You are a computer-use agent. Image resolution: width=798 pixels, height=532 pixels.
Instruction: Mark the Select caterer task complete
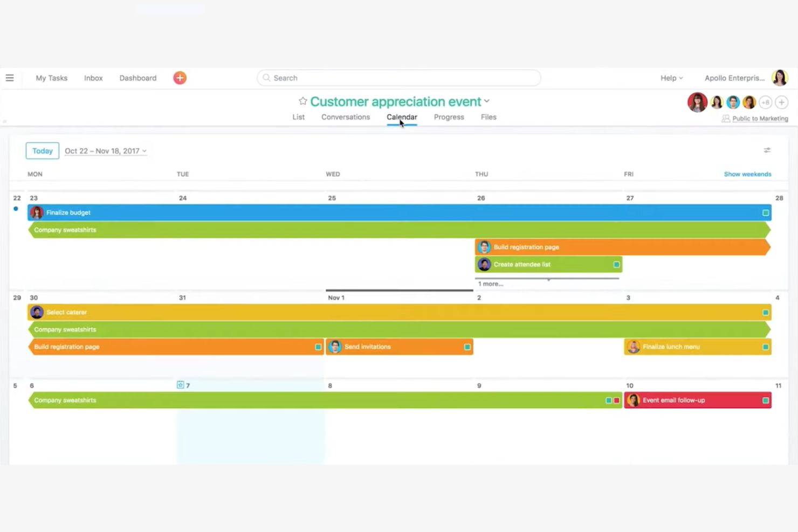point(765,312)
